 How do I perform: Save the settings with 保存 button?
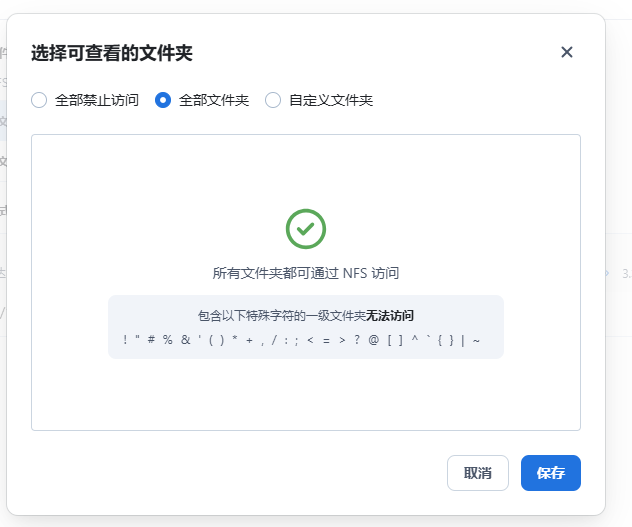coord(550,473)
